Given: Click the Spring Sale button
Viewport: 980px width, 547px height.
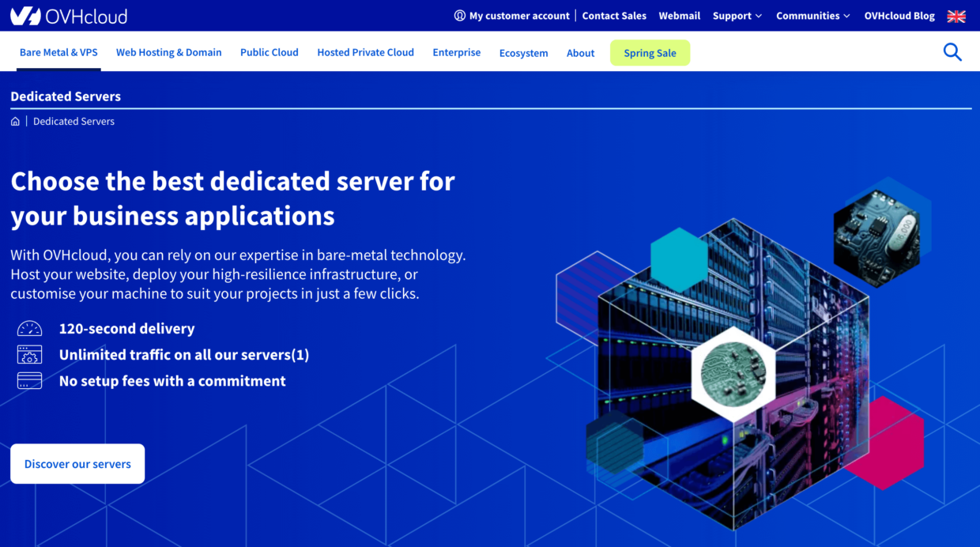Looking at the screenshot, I should point(650,53).
